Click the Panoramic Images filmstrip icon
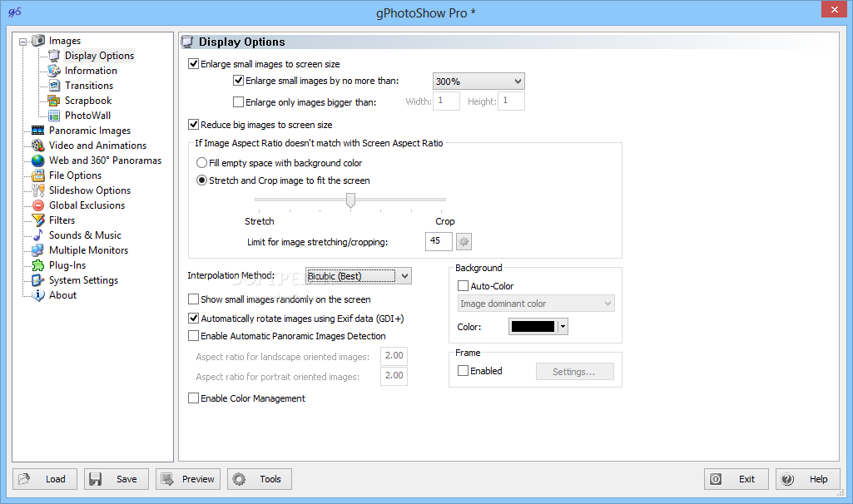 (x=38, y=131)
